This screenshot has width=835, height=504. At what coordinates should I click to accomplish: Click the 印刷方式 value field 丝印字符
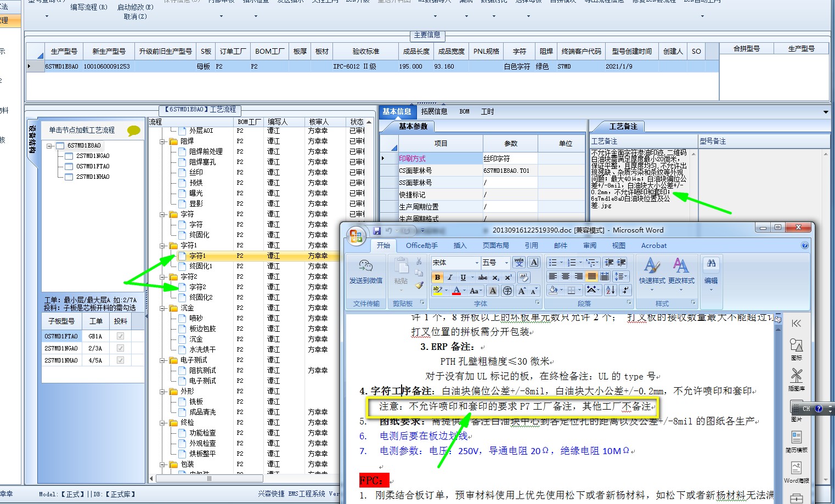tap(510, 158)
